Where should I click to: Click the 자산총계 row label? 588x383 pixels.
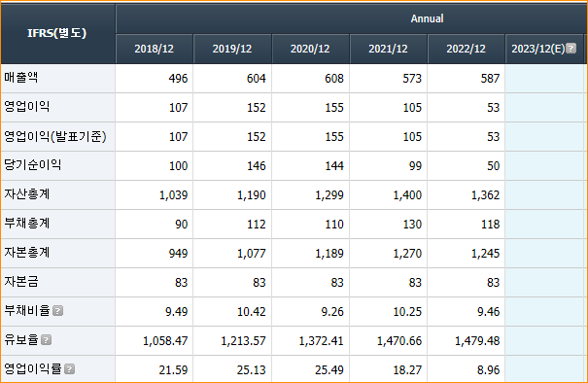point(26,194)
